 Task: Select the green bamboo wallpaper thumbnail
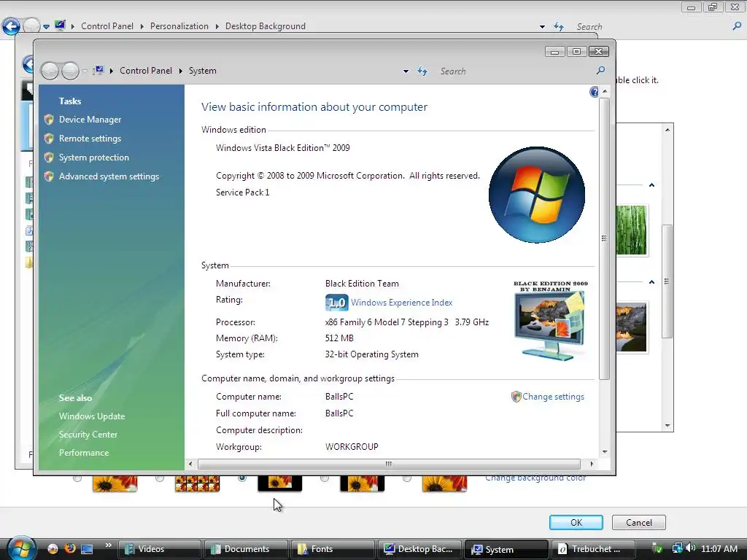click(x=631, y=230)
